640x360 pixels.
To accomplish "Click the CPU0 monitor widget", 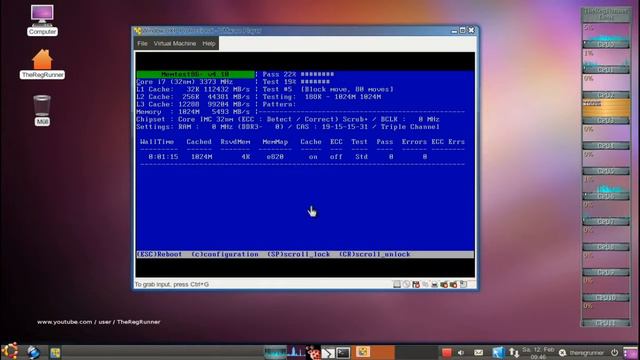I will (x=606, y=36).
